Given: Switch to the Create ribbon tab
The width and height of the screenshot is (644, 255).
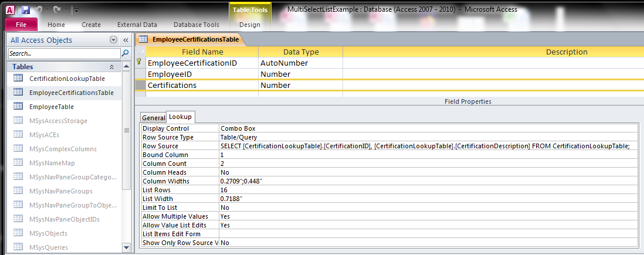Looking at the screenshot, I should click(91, 25).
